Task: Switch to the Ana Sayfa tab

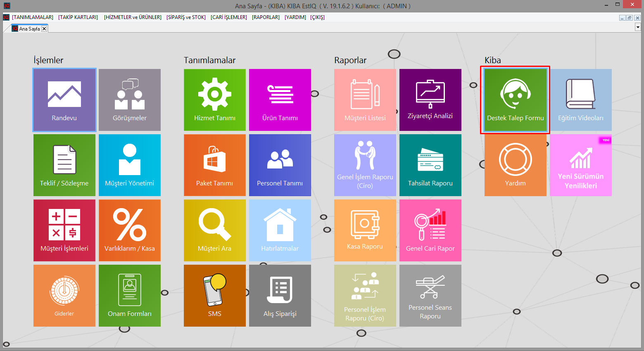Action: click(x=29, y=29)
